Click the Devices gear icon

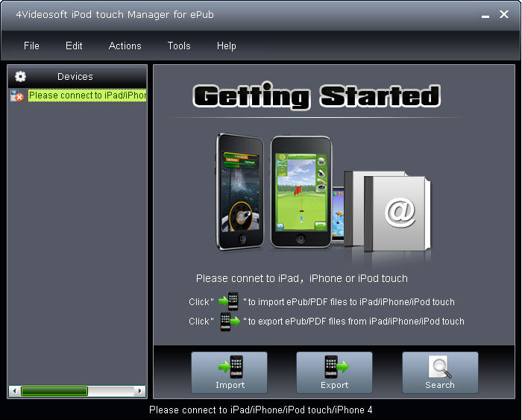[20, 76]
